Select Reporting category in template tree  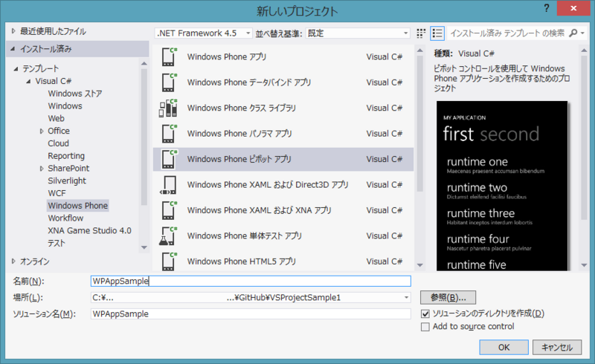[66, 156]
